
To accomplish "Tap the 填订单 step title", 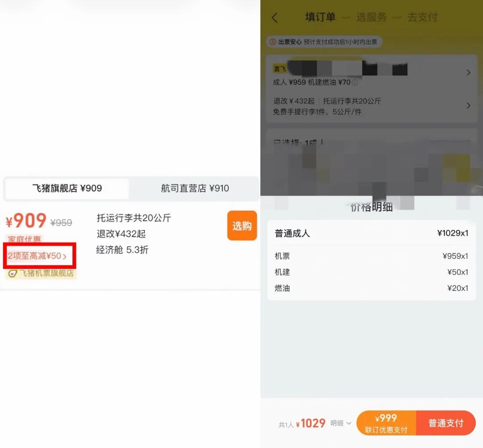I will pos(320,17).
